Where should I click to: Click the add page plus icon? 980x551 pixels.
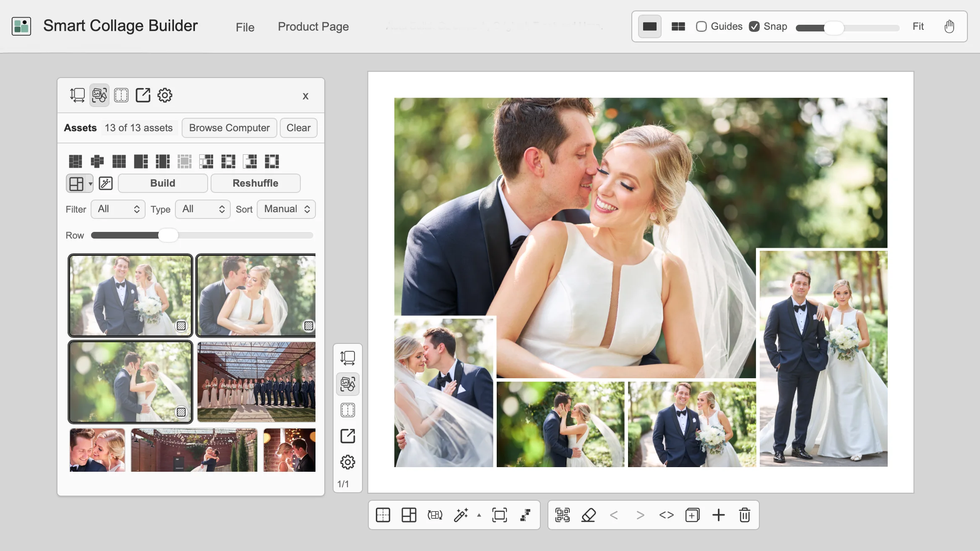click(x=718, y=515)
